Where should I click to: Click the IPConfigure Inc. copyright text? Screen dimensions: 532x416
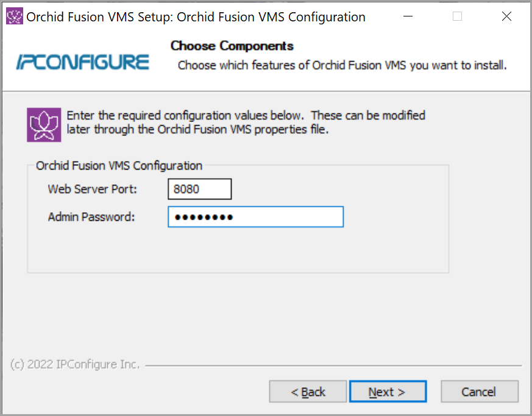click(x=75, y=365)
